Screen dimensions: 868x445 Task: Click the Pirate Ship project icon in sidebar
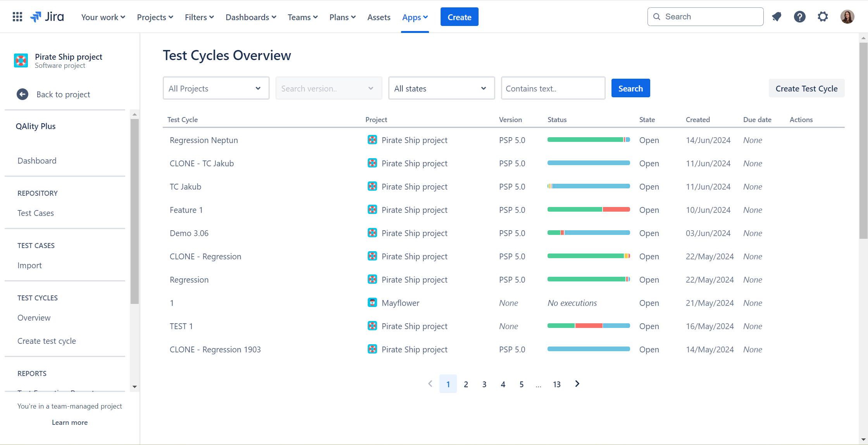coord(21,60)
